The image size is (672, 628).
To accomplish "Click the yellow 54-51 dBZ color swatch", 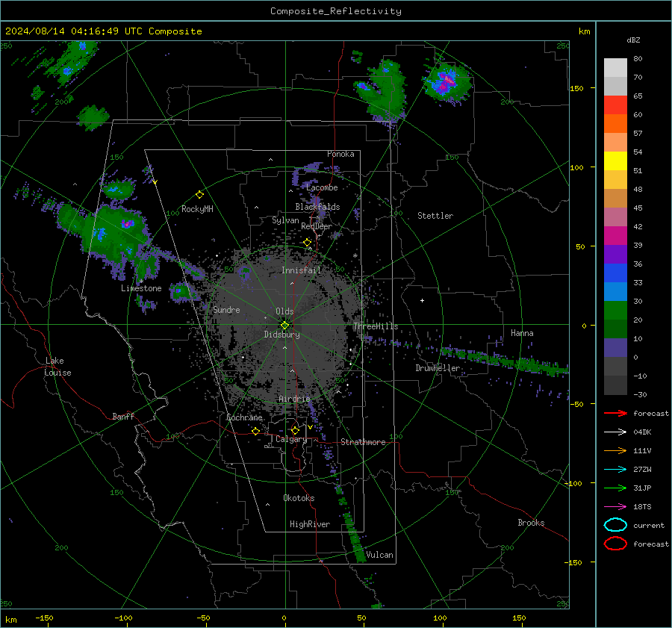I will pyautogui.click(x=615, y=161).
